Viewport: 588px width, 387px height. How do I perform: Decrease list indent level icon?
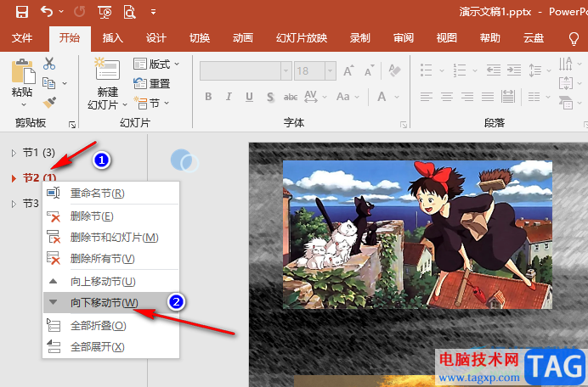(x=494, y=70)
